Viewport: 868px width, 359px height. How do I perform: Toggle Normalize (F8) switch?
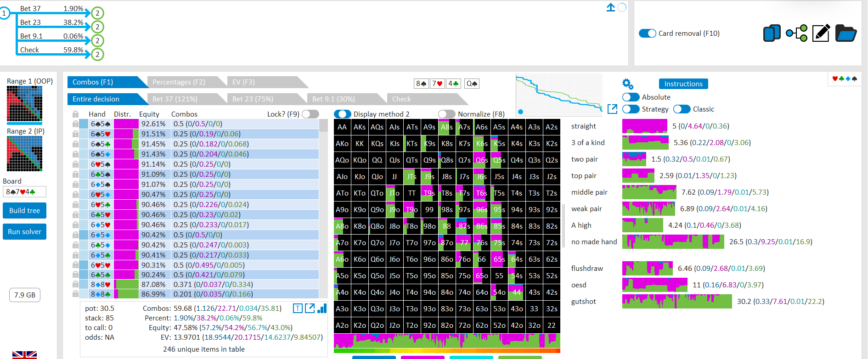446,114
